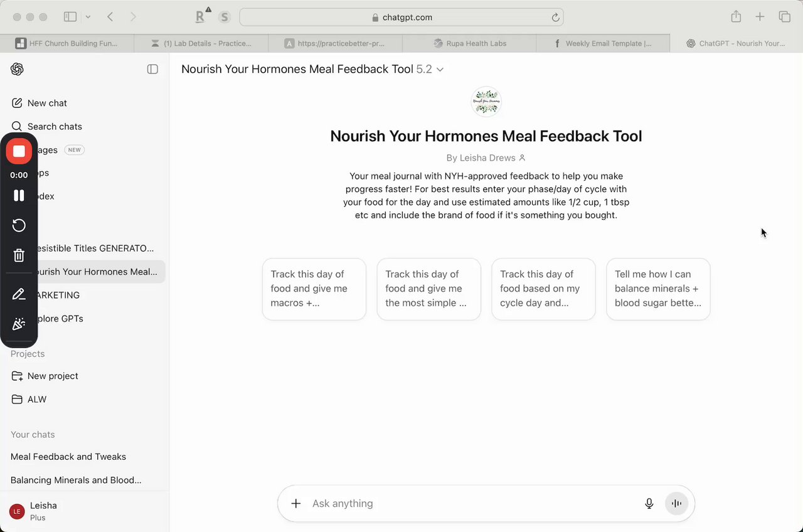Collapse the ChatGPT sidebar panel
This screenshot has height=532, width=803.
coord(152,69)
